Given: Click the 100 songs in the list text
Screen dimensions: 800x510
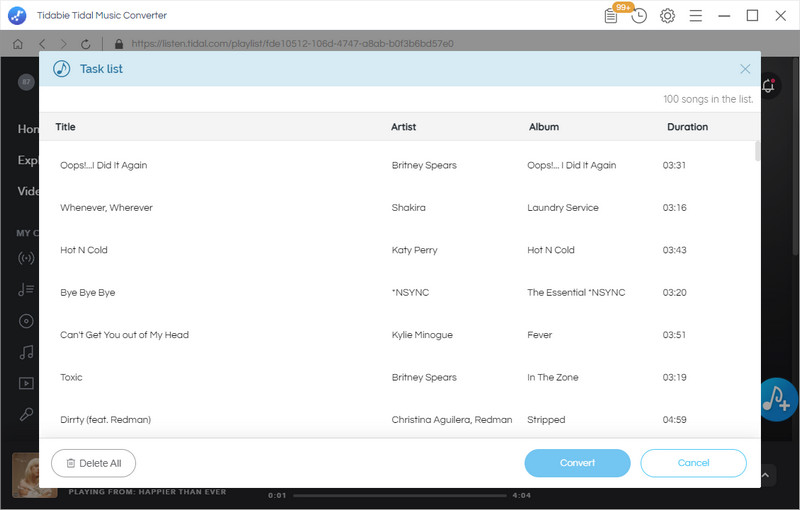Looking at the screenshot, I should [708, 99].
